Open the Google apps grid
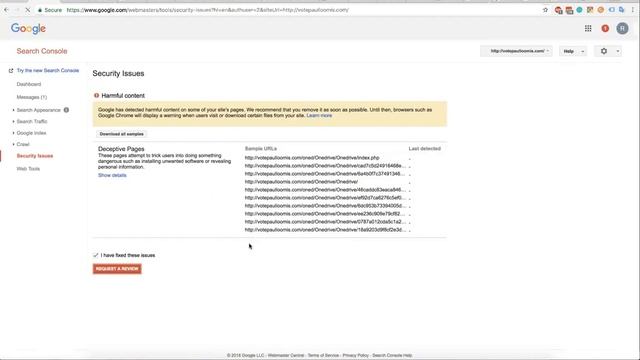 588,28
